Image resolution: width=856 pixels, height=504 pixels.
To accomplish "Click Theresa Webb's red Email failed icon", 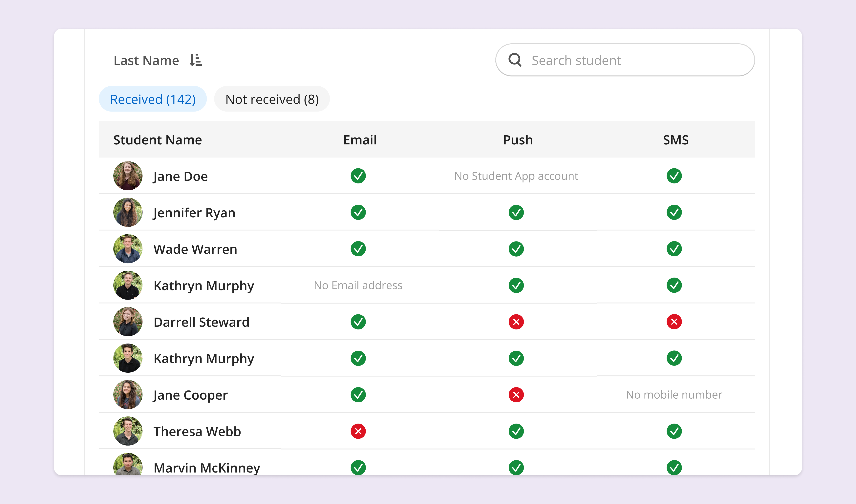I will coord(358,431).
